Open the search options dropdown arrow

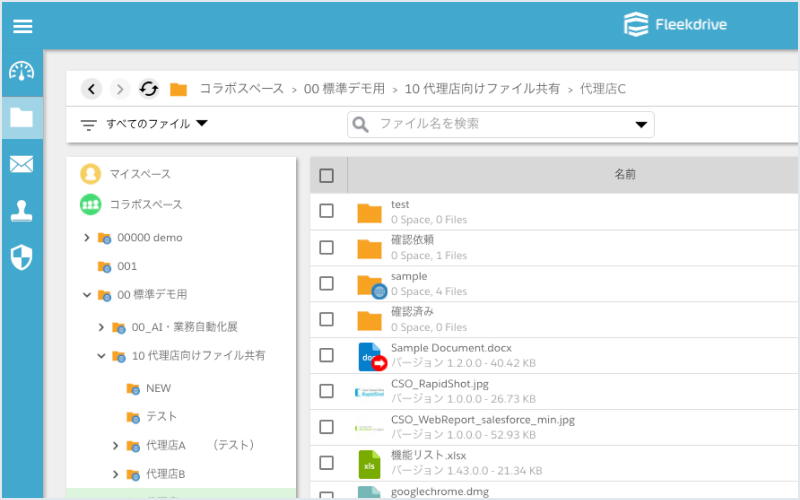tap(641, 124)
